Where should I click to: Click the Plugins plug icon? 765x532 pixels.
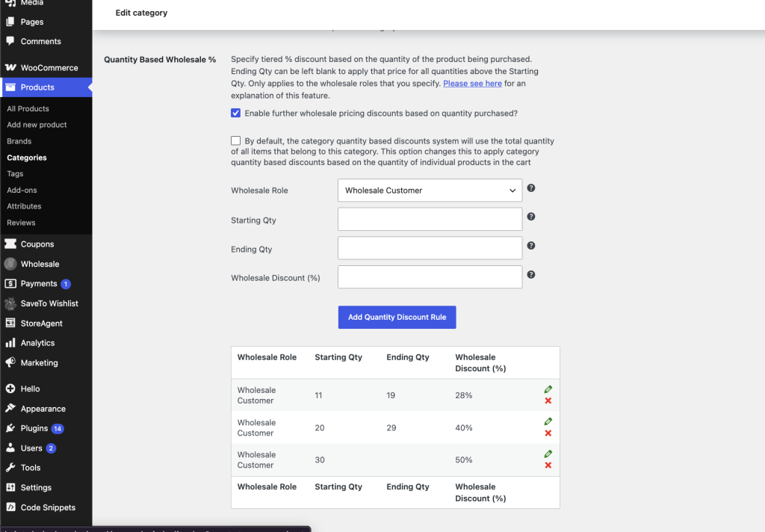pyautogui.click(x=10, y=429)
